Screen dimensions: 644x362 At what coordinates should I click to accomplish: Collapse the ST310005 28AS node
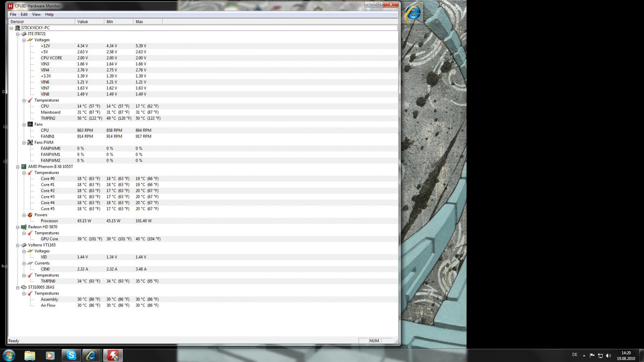point(18,288)
